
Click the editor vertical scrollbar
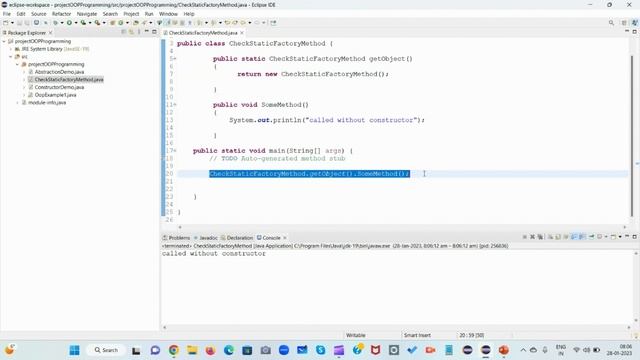pyautogui.click(x=632, y=135)
